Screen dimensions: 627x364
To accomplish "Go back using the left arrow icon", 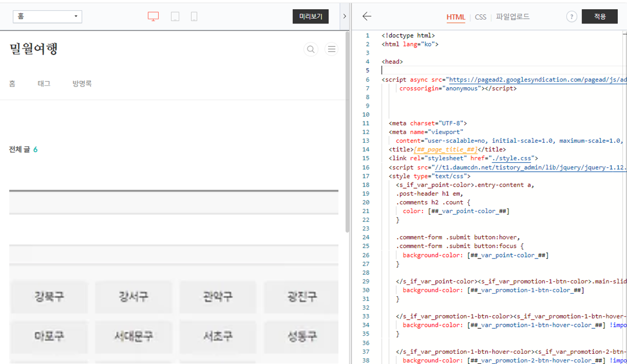I will tap(367, 16).
